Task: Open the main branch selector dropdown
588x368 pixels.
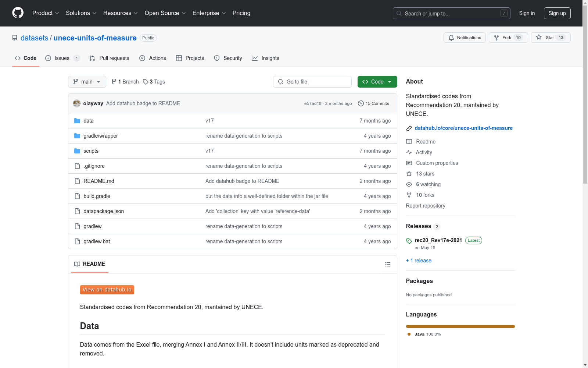Action: point(87,82)
